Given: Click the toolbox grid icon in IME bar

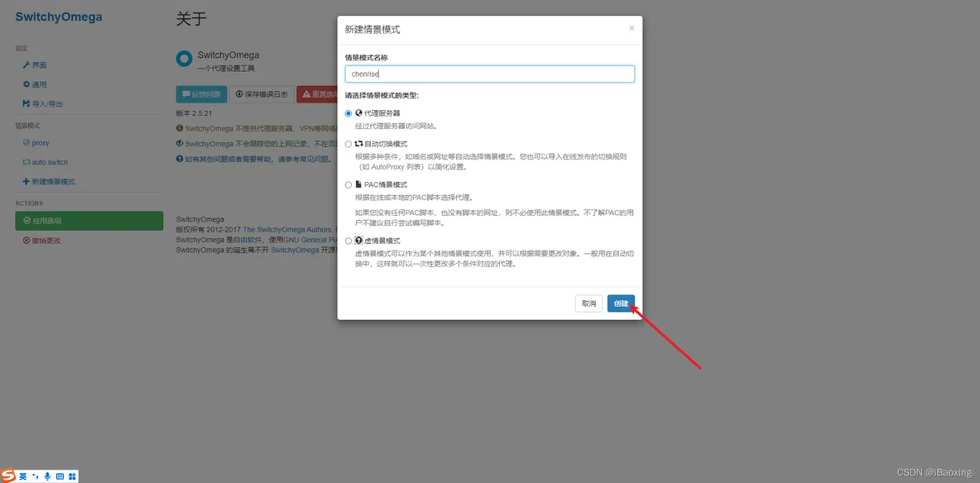Looking at the screenshot, I should click(72, 476).
